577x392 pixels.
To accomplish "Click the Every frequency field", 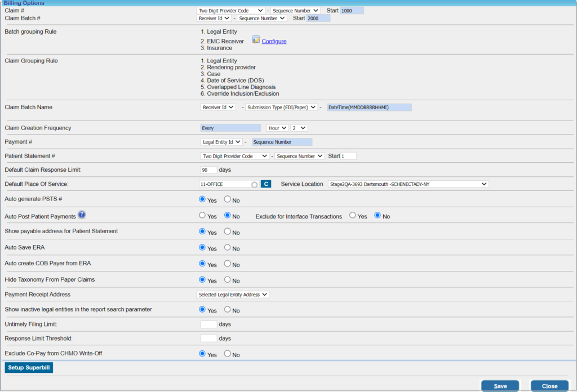I will point(230,128).
